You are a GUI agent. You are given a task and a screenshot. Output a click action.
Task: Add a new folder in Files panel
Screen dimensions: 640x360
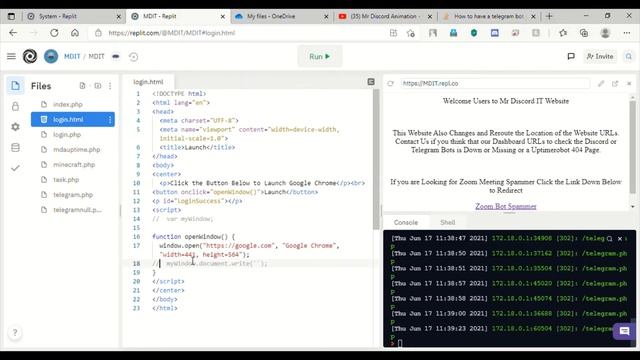[x=98, y=86]
